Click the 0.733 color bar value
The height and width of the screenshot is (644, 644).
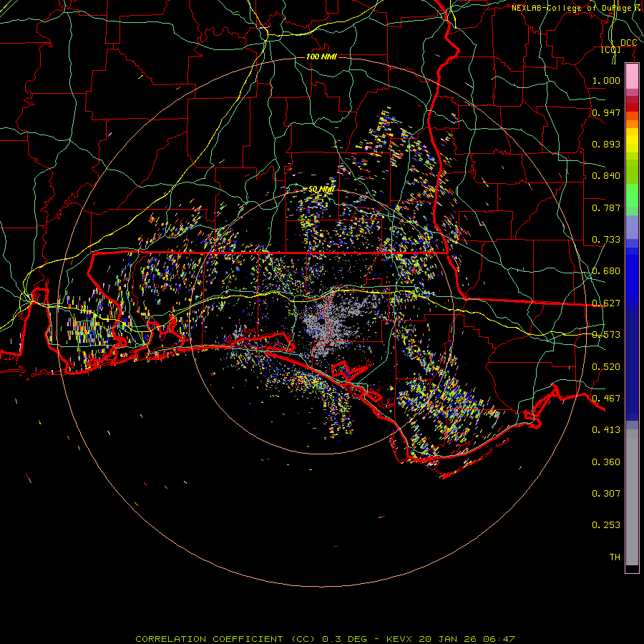[x=606, y=240]
